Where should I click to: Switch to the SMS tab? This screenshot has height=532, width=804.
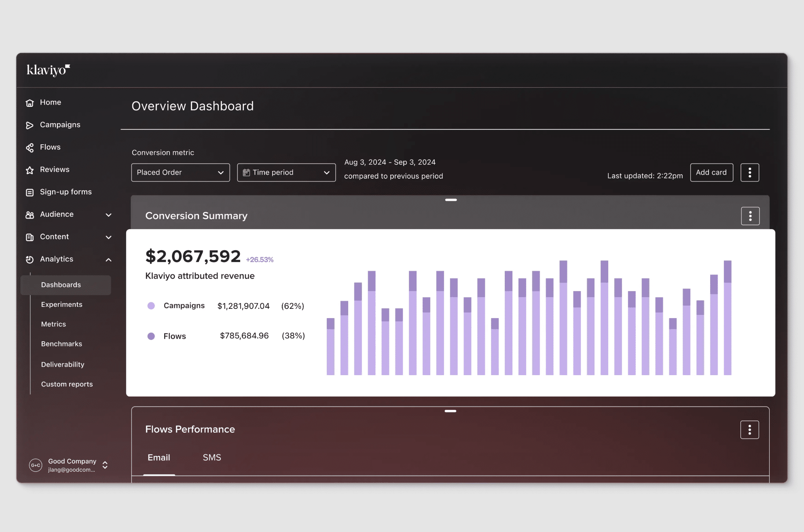coord(212,458)
